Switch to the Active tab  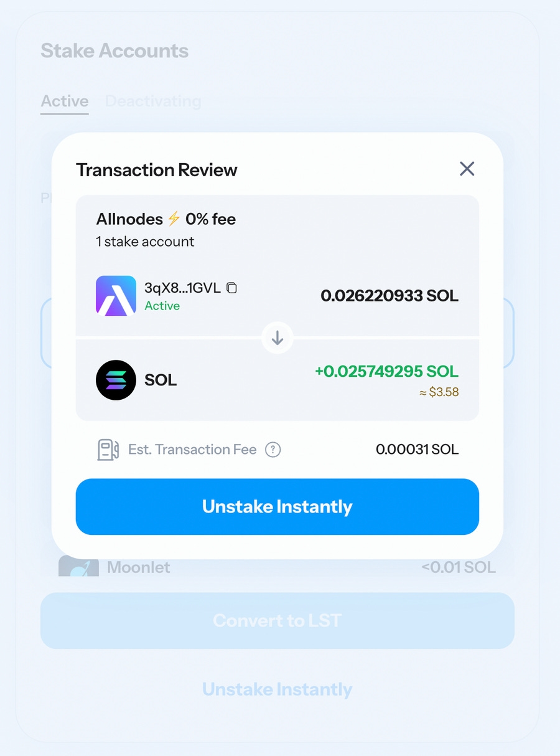(x=65, y=101)
